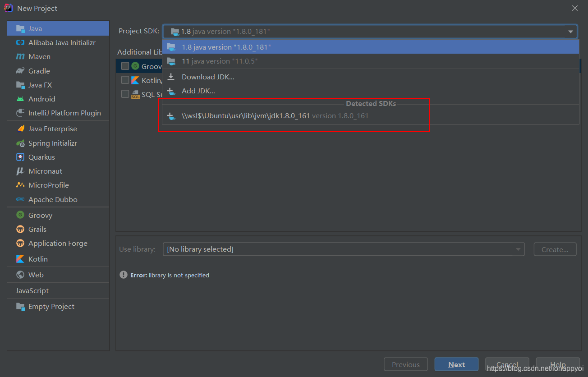Screen dimensions: 588x377
Task: Click the Java project type icon
Action: 20,28
